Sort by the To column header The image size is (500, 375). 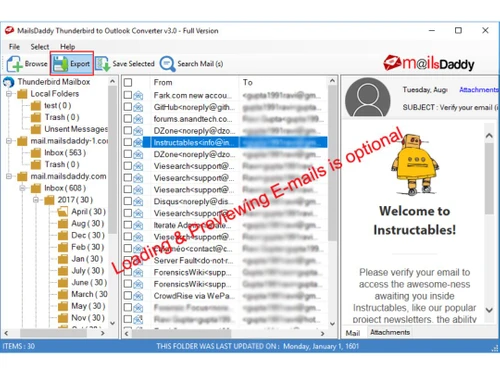(248, 82)
